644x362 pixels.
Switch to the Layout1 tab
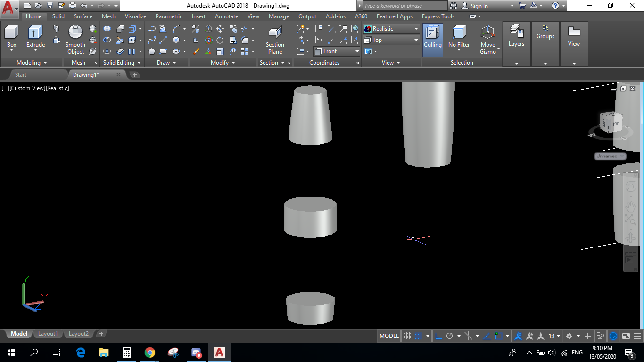point(48,334)
